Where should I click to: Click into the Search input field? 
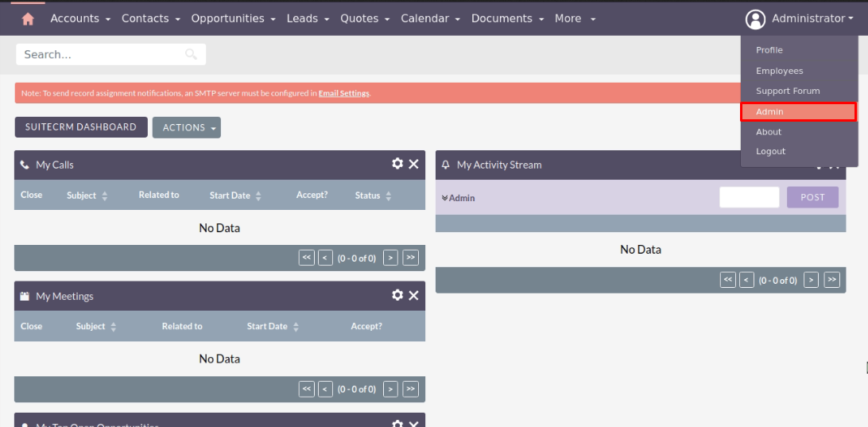[x=99, y=54]
